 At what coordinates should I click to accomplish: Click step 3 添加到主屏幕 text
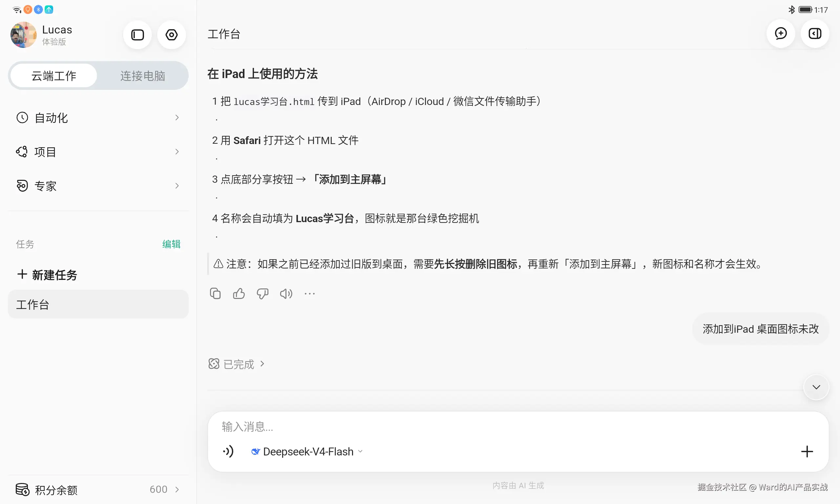pos(350,179)
